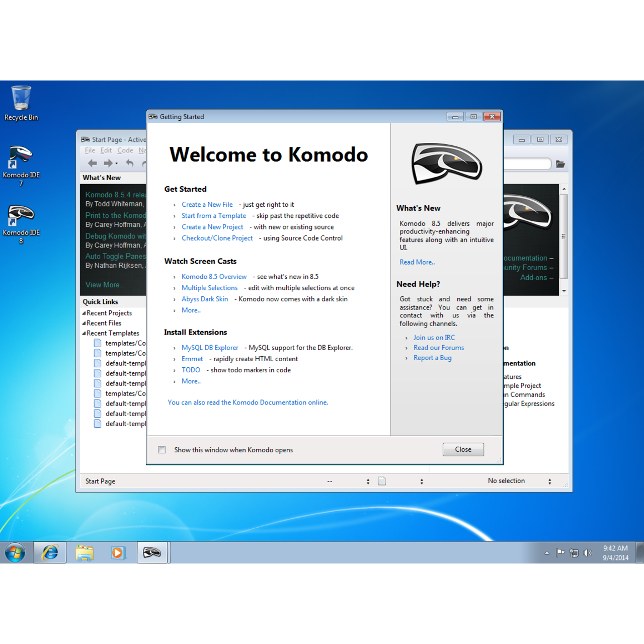Open the status bar spinner beside the document icon

click(422, 481)
